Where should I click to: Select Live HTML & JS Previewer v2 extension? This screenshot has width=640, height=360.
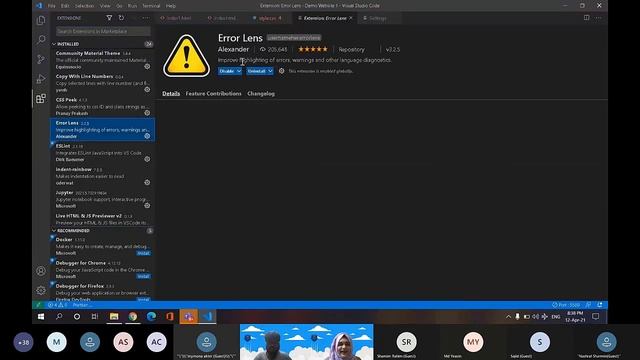point(102,219)
